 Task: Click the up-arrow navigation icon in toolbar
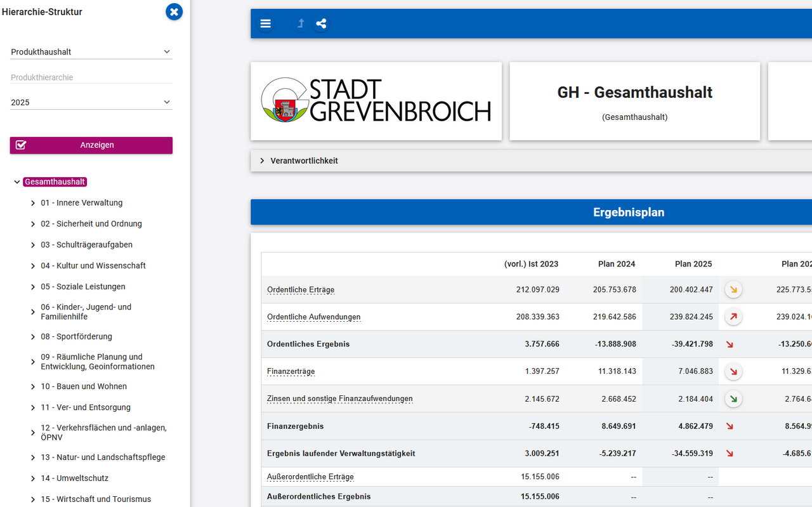coord(301,23)
